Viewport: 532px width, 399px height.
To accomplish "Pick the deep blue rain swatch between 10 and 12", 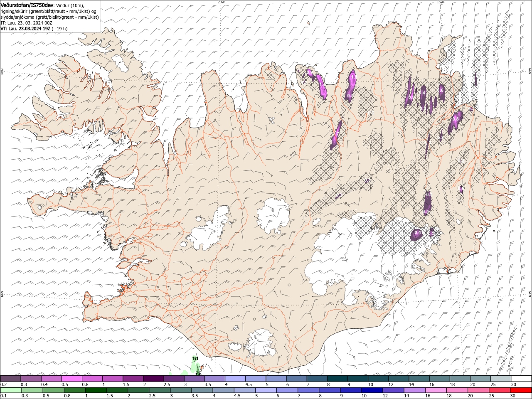I will click(x=372, y=390).
